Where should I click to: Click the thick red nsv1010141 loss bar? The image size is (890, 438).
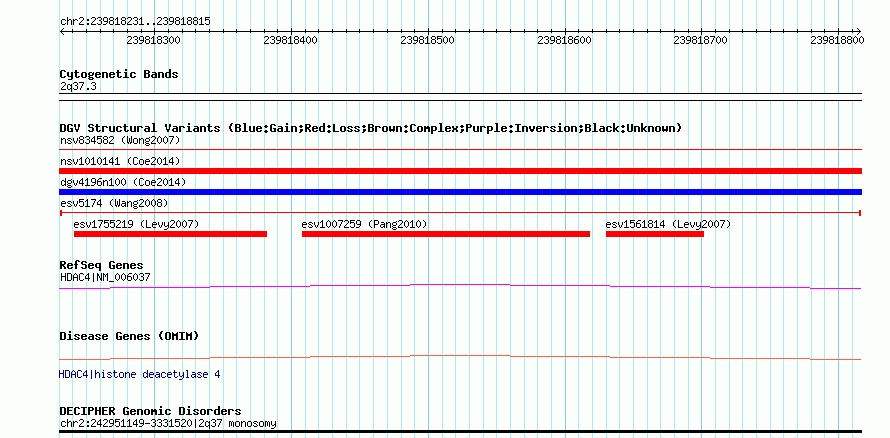pyautogui.click(x=460, y=171)
